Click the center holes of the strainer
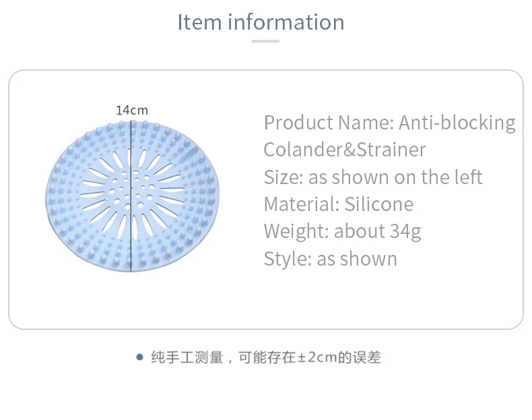The width and height of the screenshot is (532, 420). tap(131, 189)
